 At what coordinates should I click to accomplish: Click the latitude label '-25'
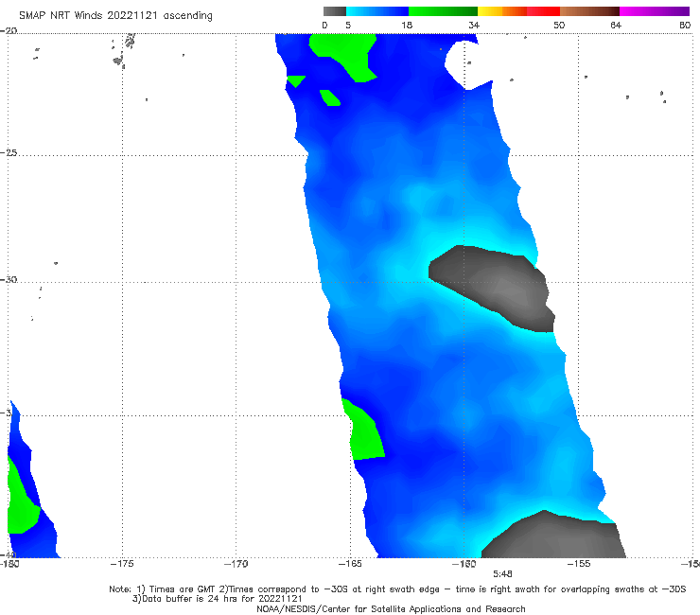[x=9, y=152]
